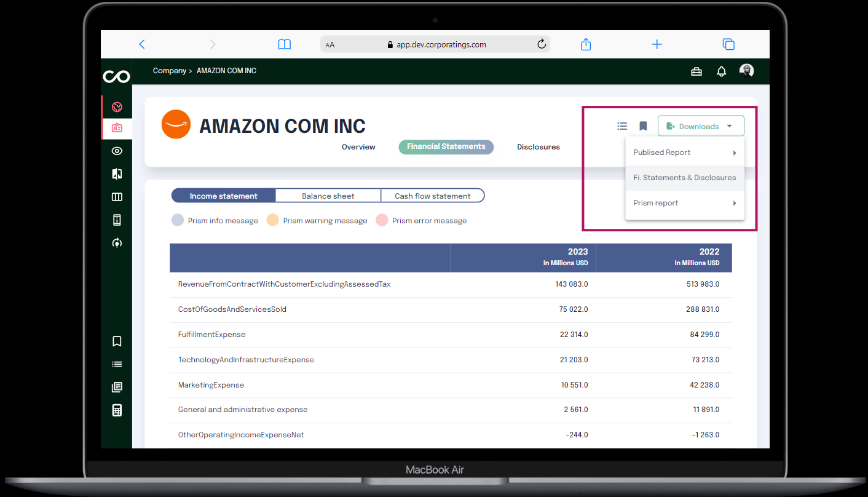Image resolution: width=868 pixels, height=497 pixels.
Task: Click the briefcase icon in top bar
Action: pos(696,71)
